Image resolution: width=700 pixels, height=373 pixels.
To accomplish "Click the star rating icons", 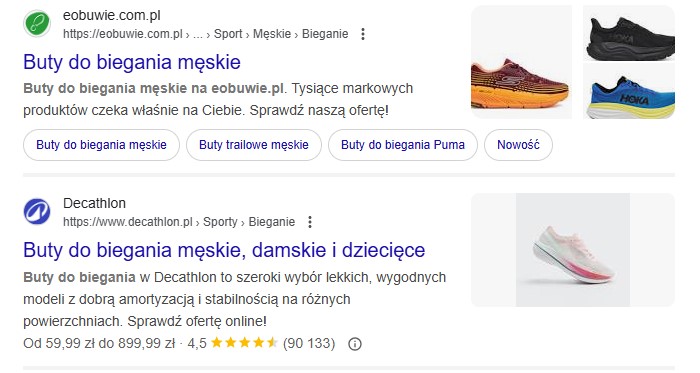I will [x=244, y=343].
